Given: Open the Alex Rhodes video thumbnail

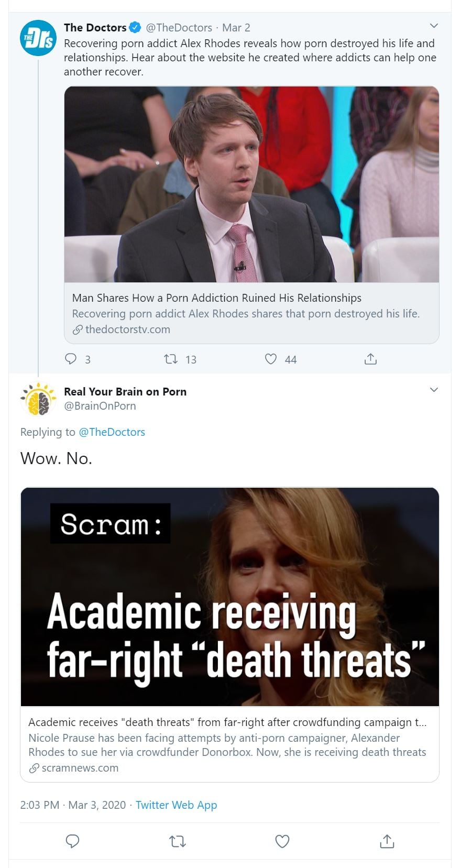Looking at the screenshot, I should pyautogui.click(x=251, y=184).
